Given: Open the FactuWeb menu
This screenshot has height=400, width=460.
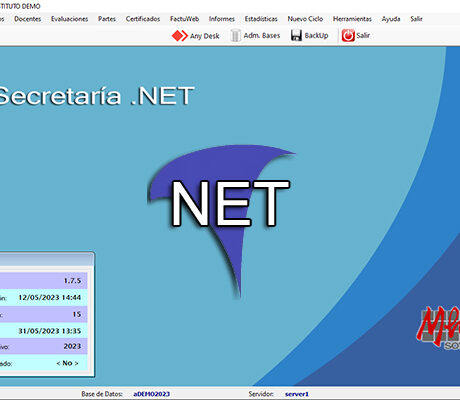Looking at the screenshot, I should pos(184,19).
